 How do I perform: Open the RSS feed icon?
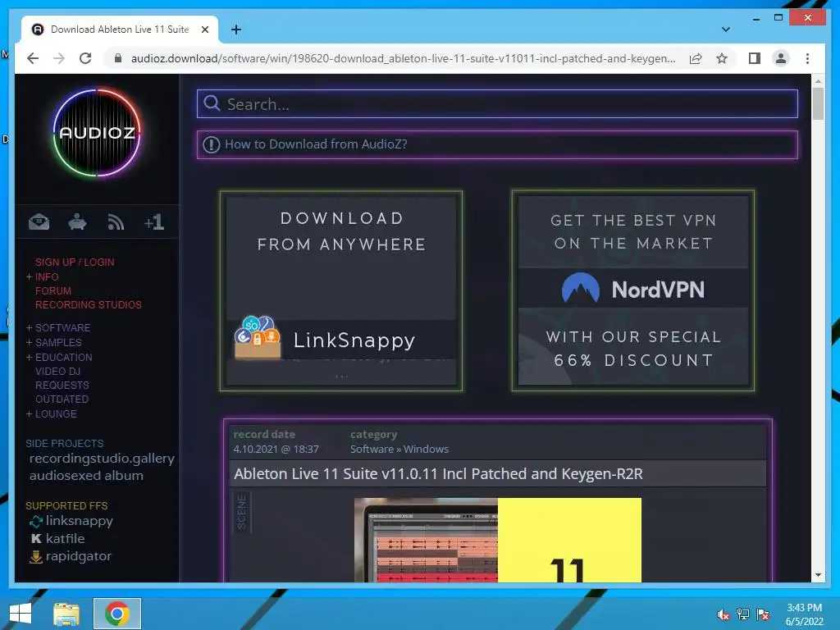[x=116, y=221]
